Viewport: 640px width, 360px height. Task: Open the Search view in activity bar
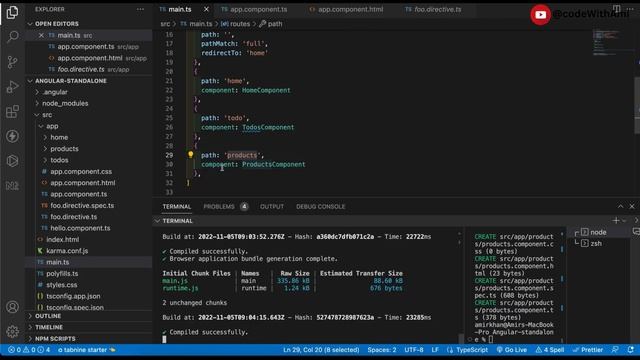coord(12,37)
